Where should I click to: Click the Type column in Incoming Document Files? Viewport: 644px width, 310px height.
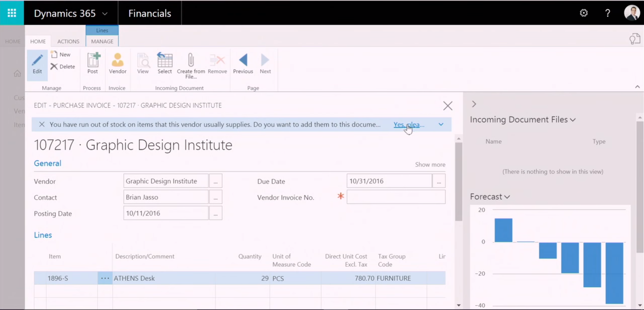tap(599, 141)
